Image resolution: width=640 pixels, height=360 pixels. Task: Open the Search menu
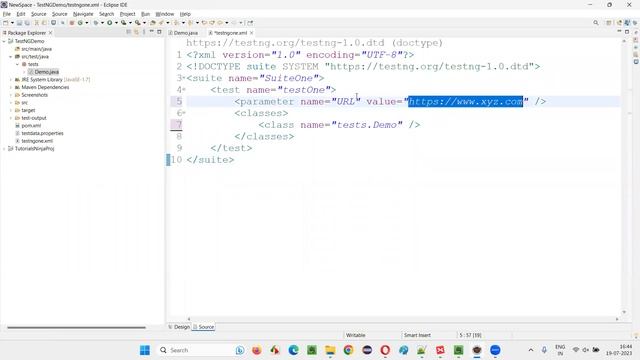tap(107, 14)
